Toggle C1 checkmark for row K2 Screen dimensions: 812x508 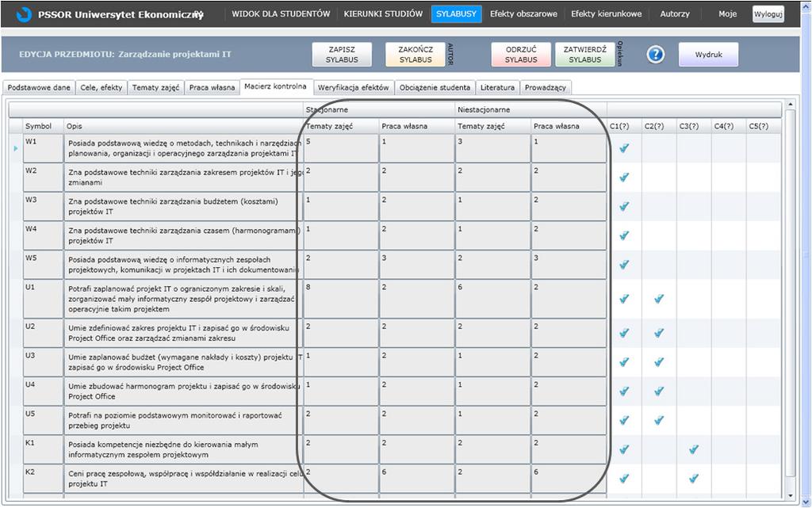[624, 479]
